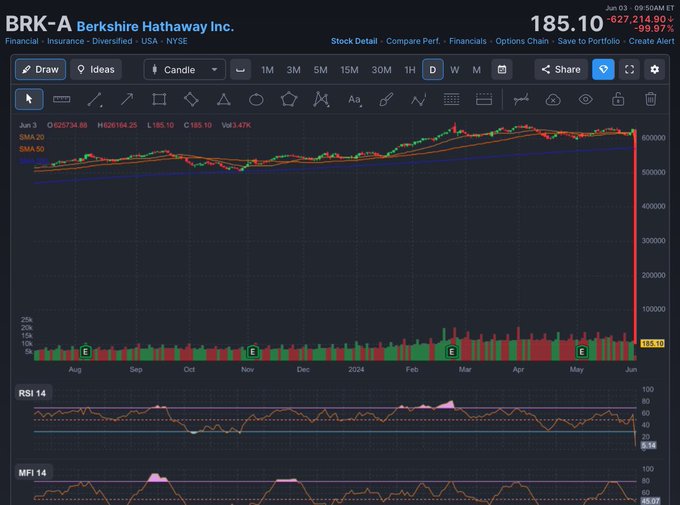Open chart settings gear icon
Screen dimensions: 680x505
[x=655, y=69]
